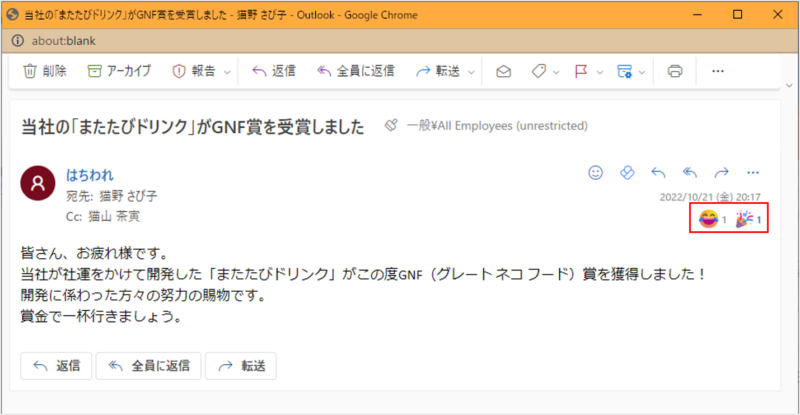Image resolution: width=800 pixels, height=415 pixels.
Task: Mark message as read/unread envelope icon
Action: click(505, 71)
